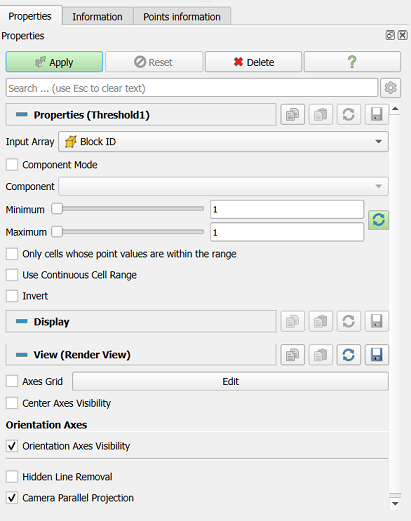Enable the Invert checkbox
The width and height of the screenshot is (411, 521).
click(12, 296)
